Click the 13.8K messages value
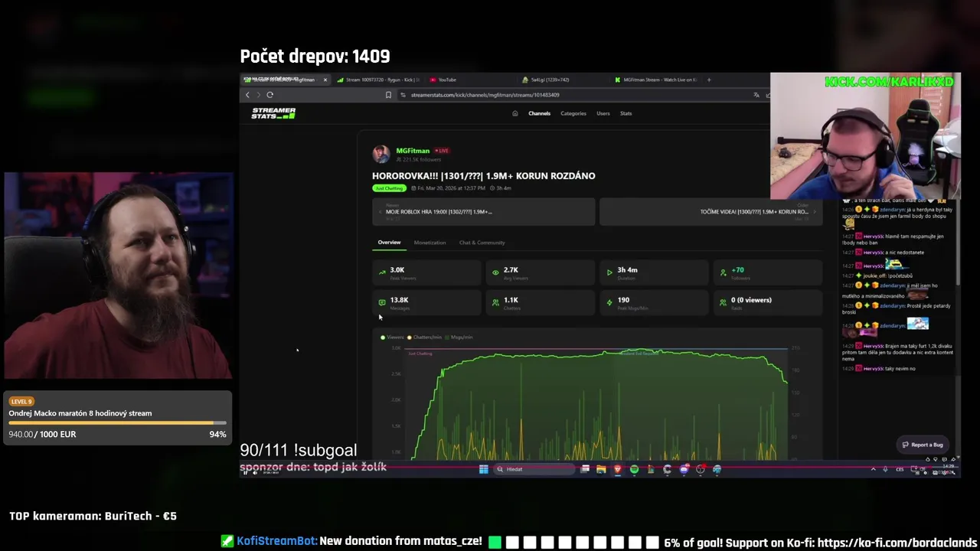Viewport: 980px width, 551px height. (x=399, y=300)
